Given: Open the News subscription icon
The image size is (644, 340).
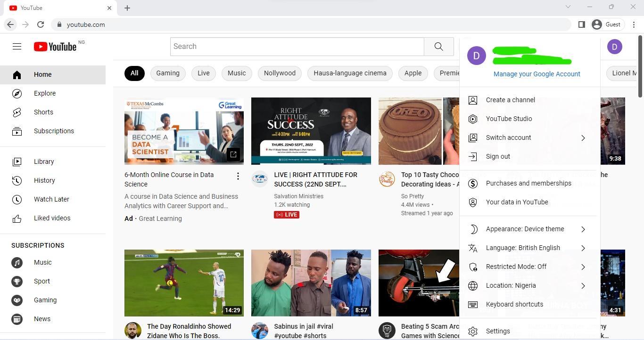Looking at the screenshot, I should (x=17, y=319).
